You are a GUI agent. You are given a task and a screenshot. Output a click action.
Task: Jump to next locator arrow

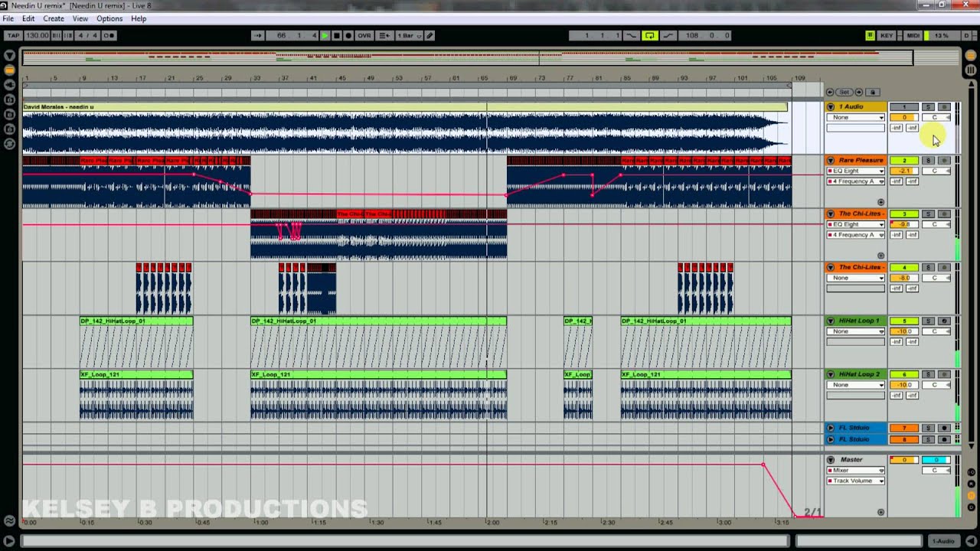coord(859,92)
